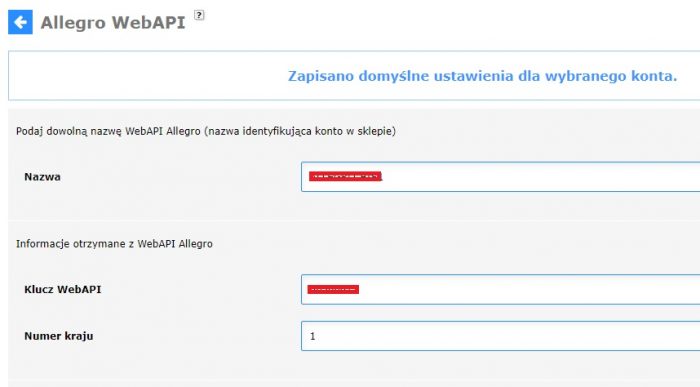700x387 pixels.
Task: Select the Numer kraju input box
Action: pos(500,336)
